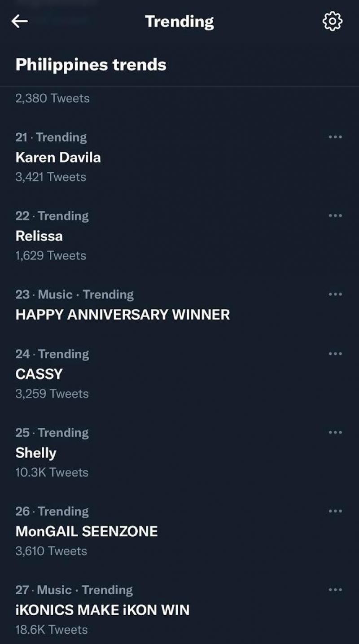Open trends settings gear icon
This screenshot has height=644, width=359.
click(x=333, y=21)
